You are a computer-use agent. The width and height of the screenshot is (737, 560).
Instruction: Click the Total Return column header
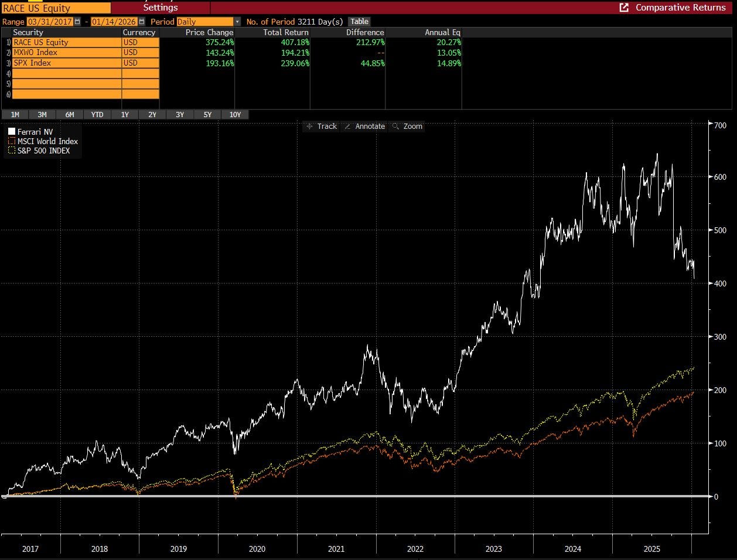286,32
